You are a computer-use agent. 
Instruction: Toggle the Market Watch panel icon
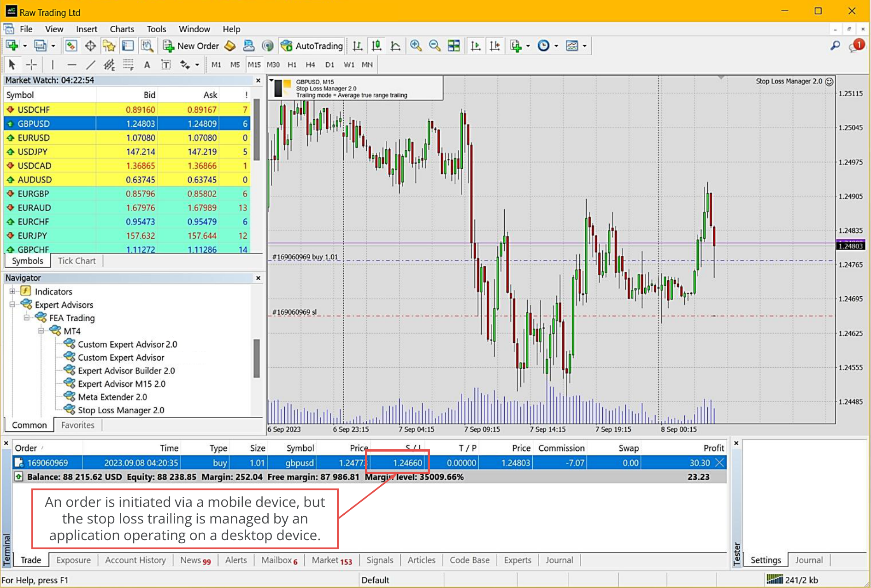pos(71,46)
